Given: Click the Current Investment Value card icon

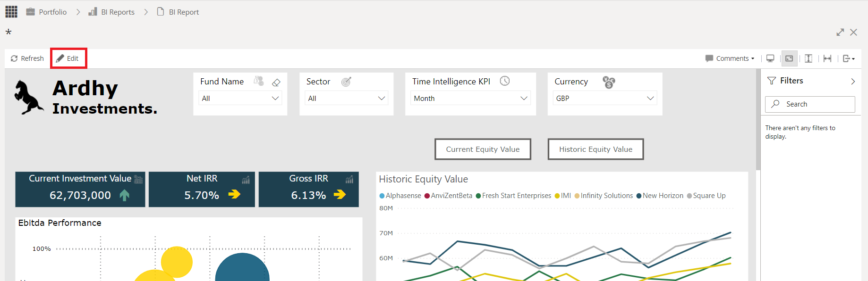Looking at the screenshot, I should [138, 179].
